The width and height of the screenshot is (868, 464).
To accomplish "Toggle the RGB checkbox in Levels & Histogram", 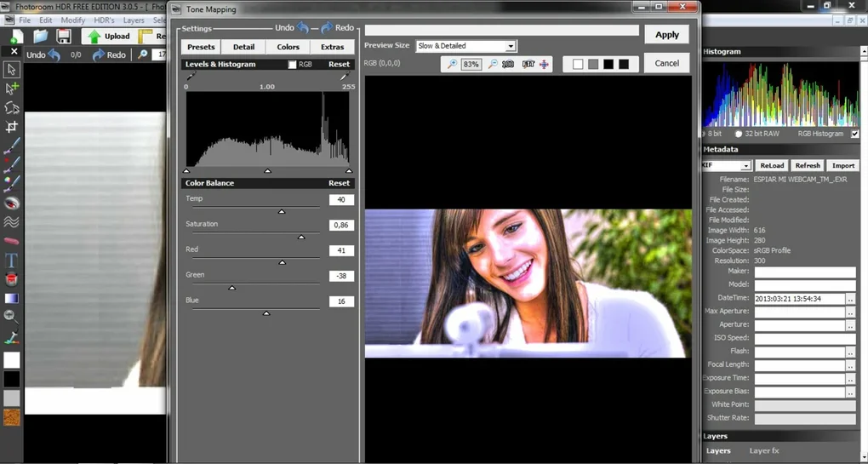I will click(292, 65).
